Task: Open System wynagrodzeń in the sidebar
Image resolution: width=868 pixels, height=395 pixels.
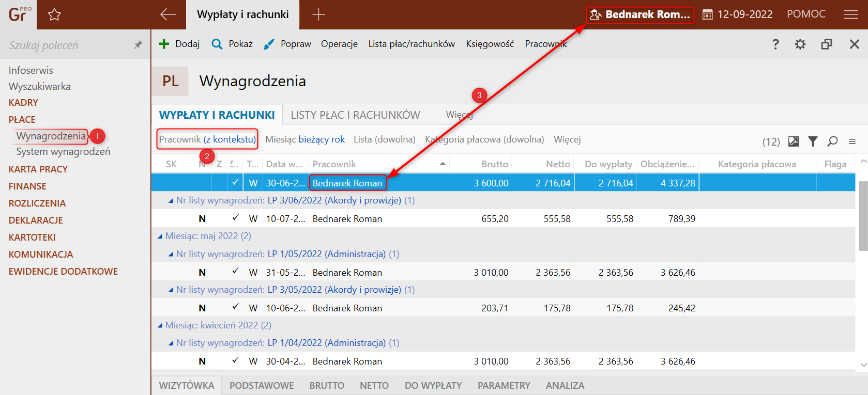Action: click(63, 151)
